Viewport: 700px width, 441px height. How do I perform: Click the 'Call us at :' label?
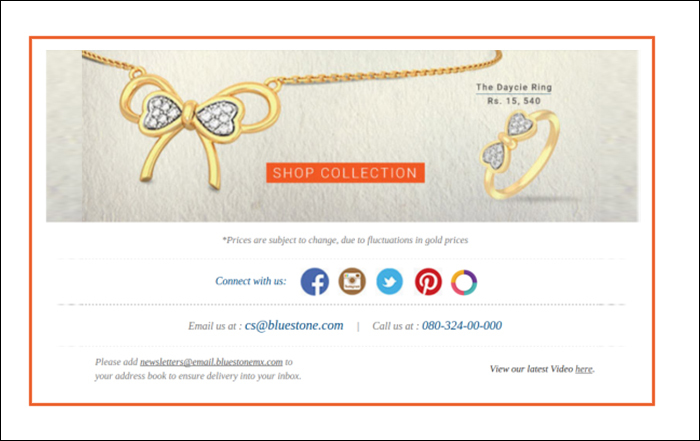coord(396,326)
